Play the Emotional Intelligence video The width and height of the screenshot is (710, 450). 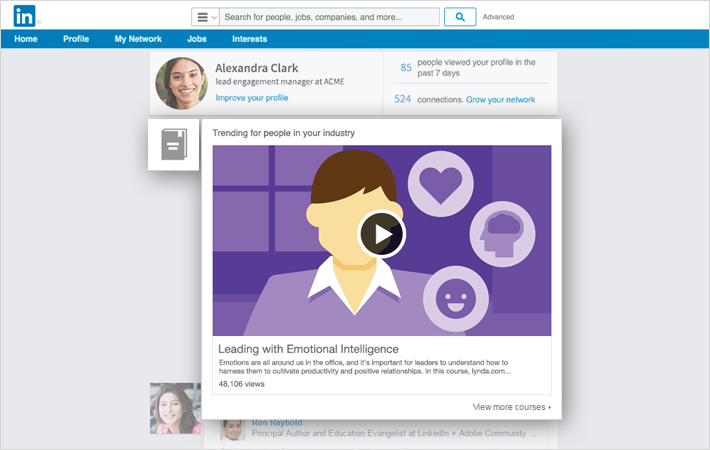pos(381,235)
